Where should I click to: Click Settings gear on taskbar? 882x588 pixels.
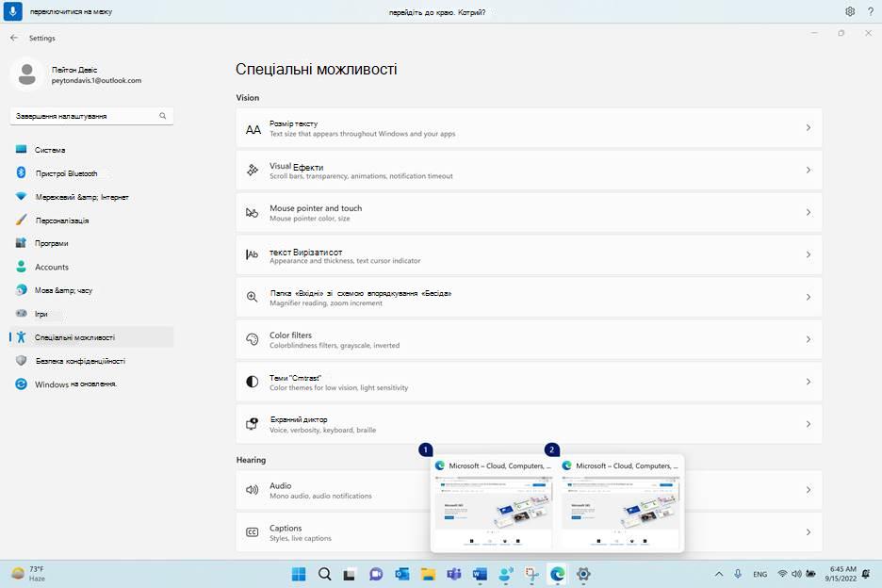[583, 574]
